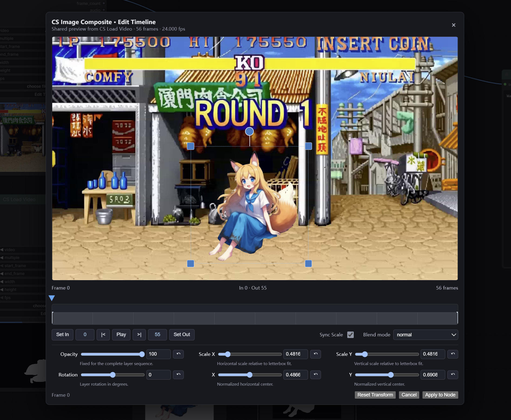
Task: Focus the X center value field
Action: click(296, 375)
